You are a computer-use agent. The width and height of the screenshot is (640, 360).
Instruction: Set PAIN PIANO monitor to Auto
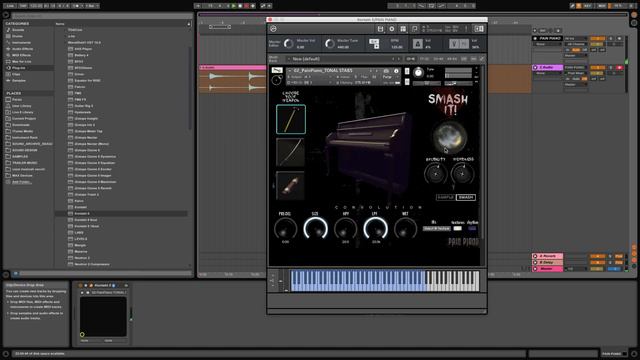point(576,50)
